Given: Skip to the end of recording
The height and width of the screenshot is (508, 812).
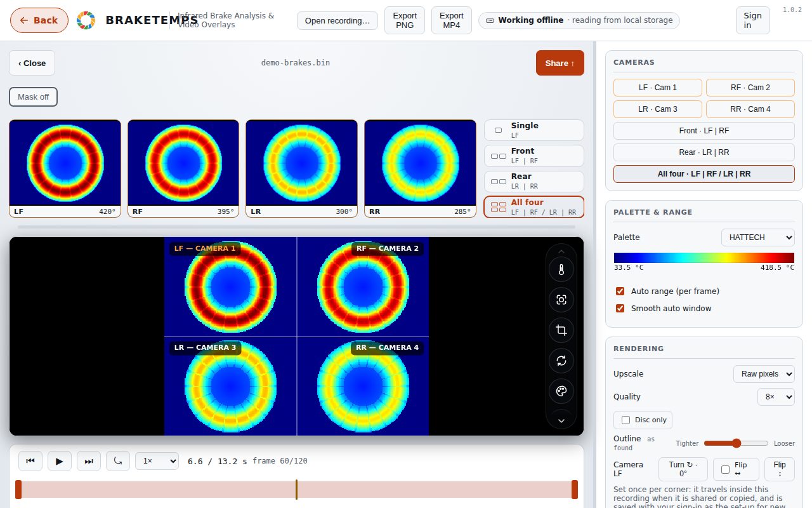Looking at the screenshot, I should 89,461.
